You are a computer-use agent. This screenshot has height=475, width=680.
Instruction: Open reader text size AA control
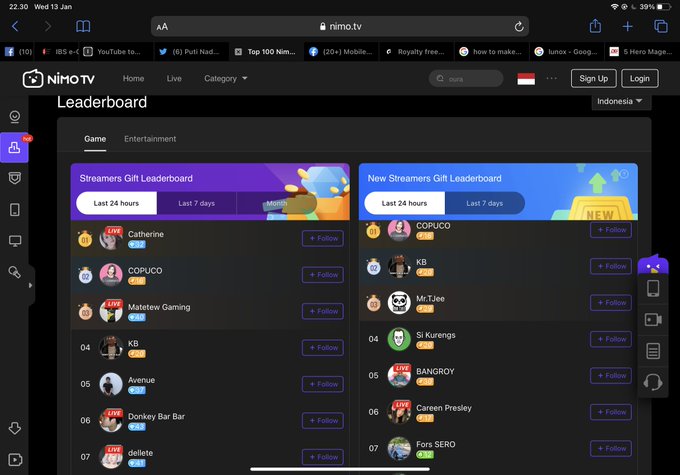(162, 27)
